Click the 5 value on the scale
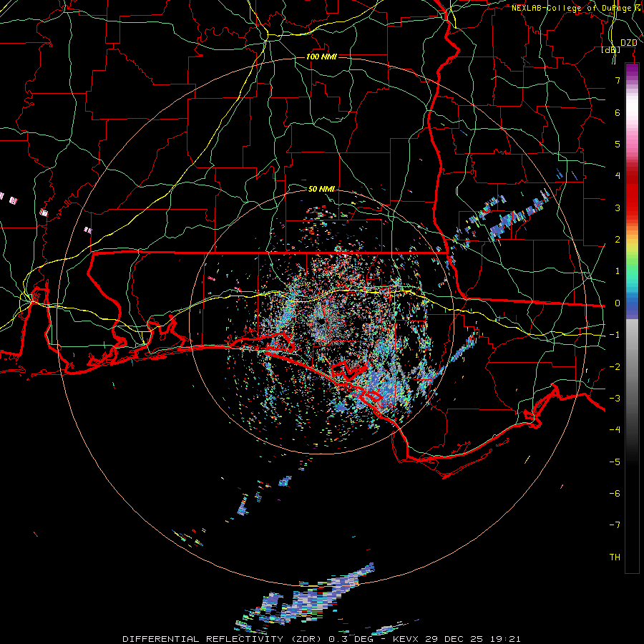 pyautogui.click(x=618, y=144)
